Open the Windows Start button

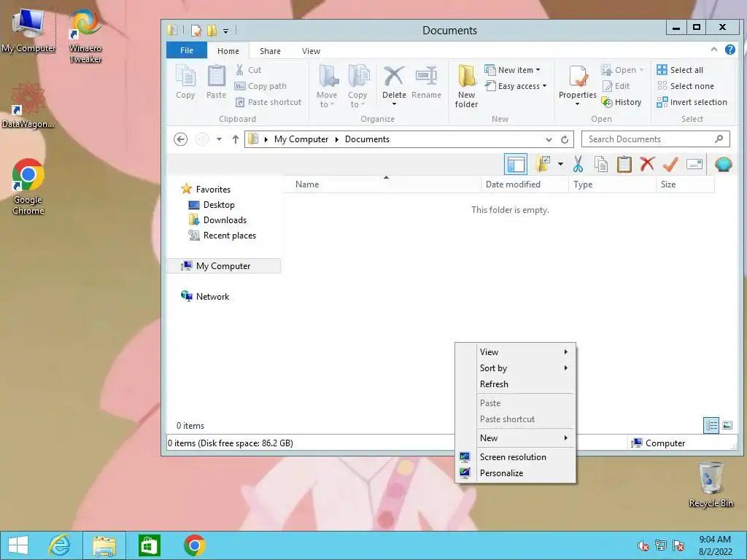click(x=18, y=545)
